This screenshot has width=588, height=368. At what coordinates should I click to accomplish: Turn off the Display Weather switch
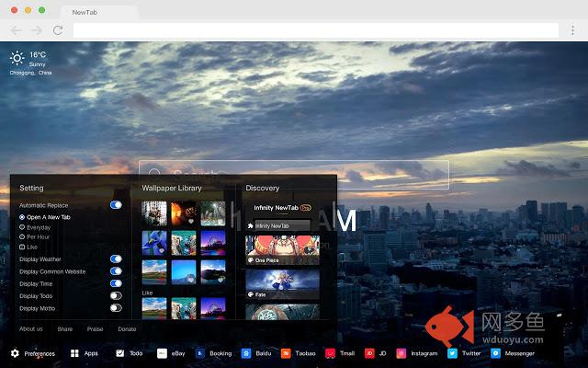[x=116, y=259]
